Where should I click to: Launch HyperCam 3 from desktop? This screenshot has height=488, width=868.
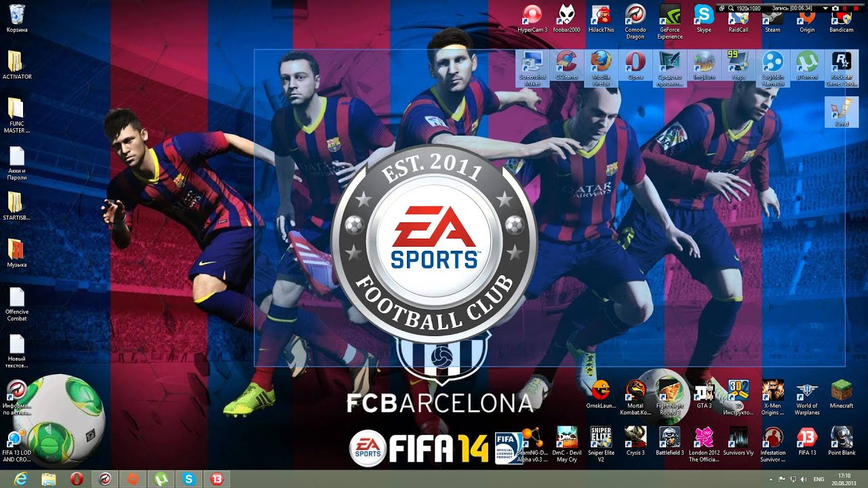(532, 18)
